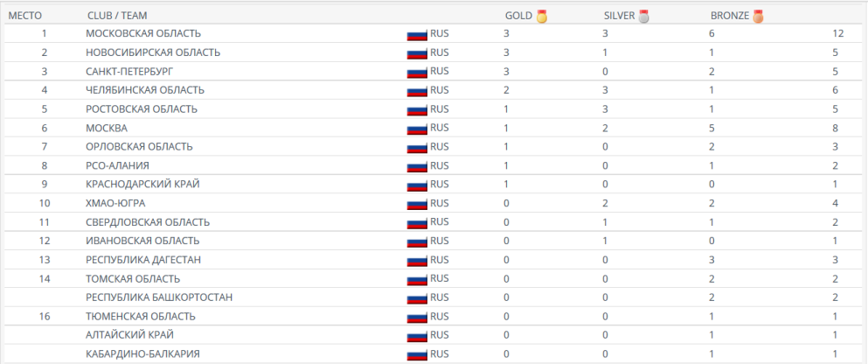The width and height of the screenshot is (868, 364).
Task: Click the flag in Республика Дагестан row
Action: coord(417,261)
